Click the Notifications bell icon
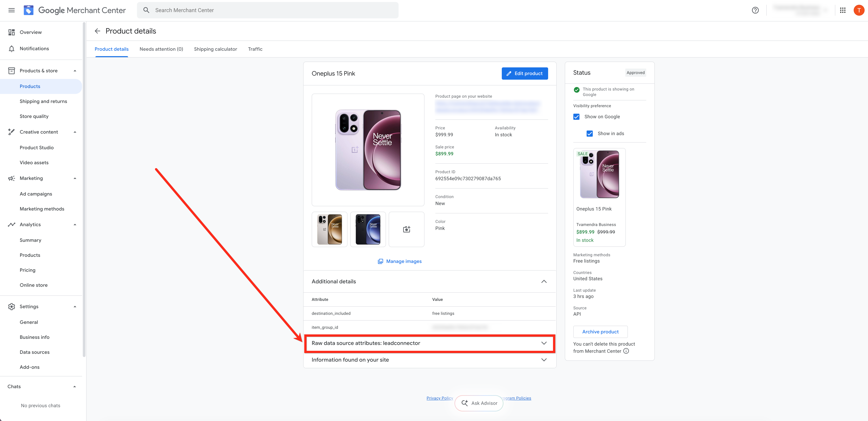Screen dimensions: 868x421 [11, 49]
